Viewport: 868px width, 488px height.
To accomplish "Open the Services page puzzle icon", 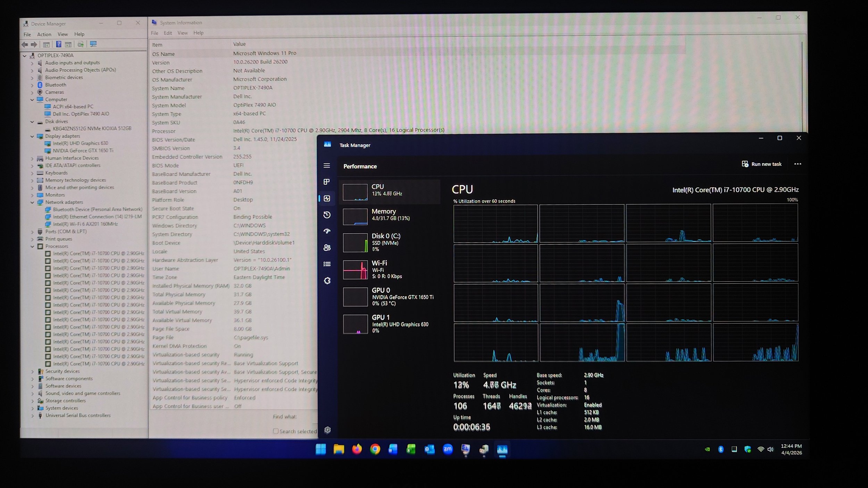I will point(327,280).
